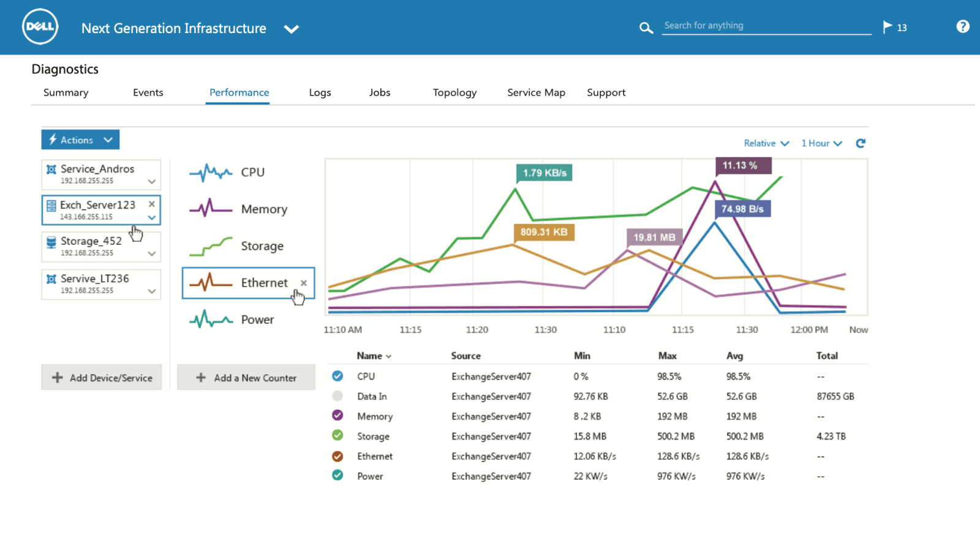Click the Add Device/Service button
Image resolution: width=980 pixels, height=551 pixels.
102,378
